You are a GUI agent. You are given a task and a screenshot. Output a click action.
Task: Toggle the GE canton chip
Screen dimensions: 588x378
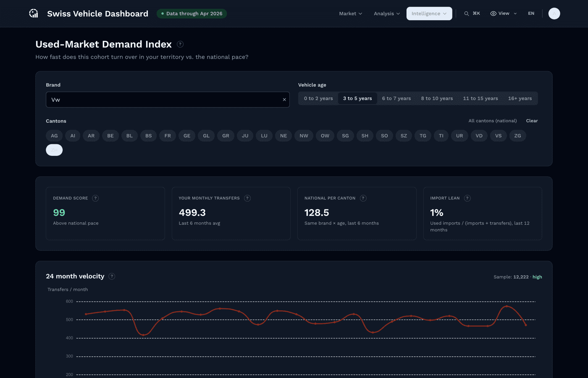tap(187, 136)
